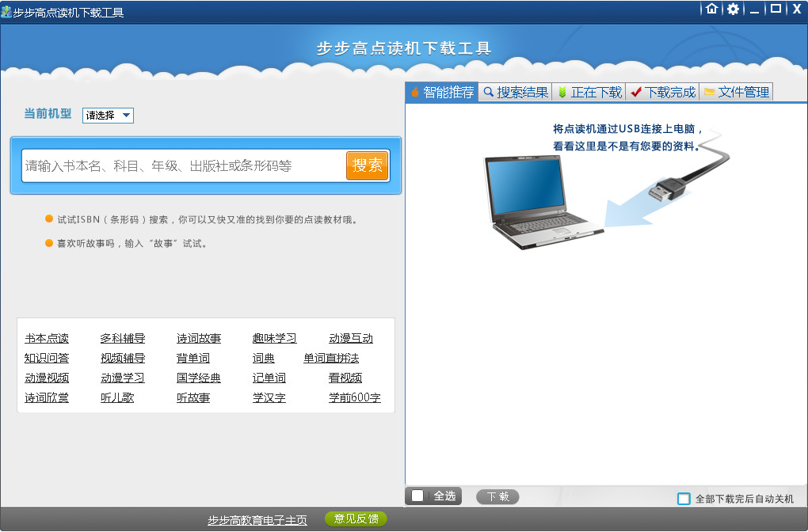Open the 多科辅导 category link
Image resolution: width=808 pixels, height=532 pixels.
click(123, 338)
